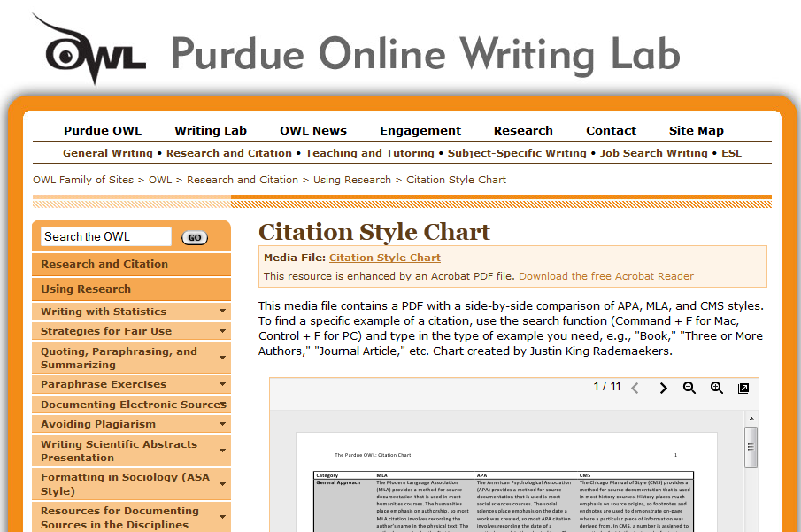801x532 pixels.
Task: Expand Documenting Electronic Sources arrow
Action: 223,405
